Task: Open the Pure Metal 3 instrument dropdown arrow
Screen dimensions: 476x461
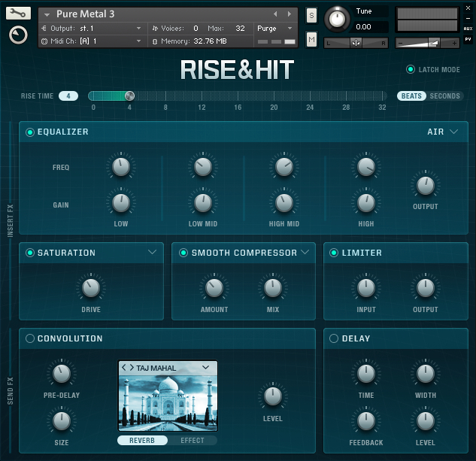Action: click(x=47, y=14)
